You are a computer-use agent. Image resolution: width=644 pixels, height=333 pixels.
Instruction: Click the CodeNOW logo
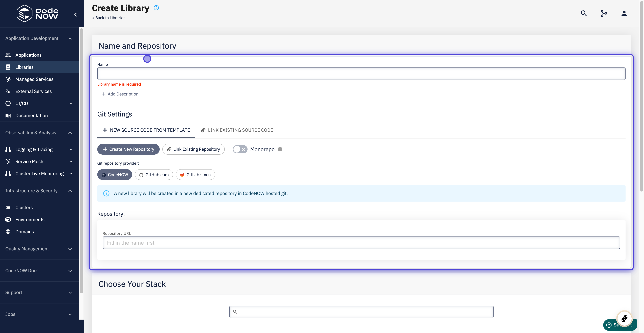37,13
